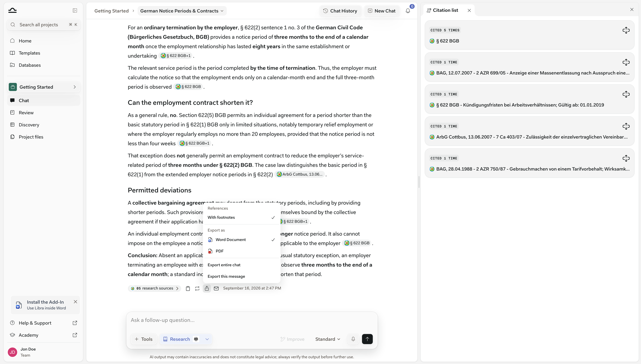Click the Libra logo icon
Image resolution: width=641 pixels, height=364 pixels.
click(12, 10)
